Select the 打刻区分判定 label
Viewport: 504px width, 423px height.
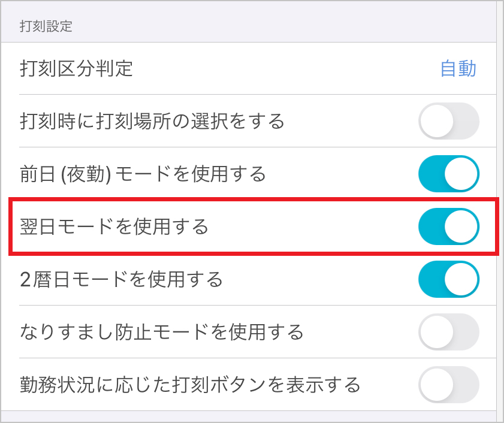(76, 69)
